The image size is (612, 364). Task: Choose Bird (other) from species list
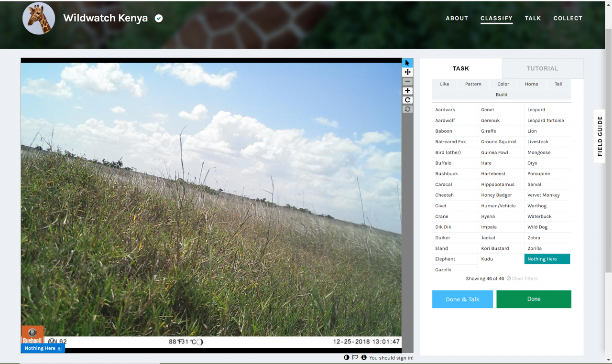pyautogui.click(x=455, y=152)
